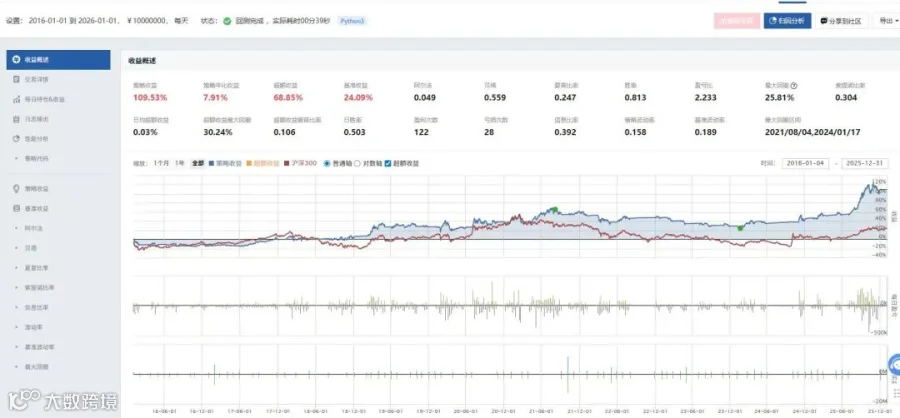Select 波动率 in the sidebar metrics list

(x=34, y=327)
